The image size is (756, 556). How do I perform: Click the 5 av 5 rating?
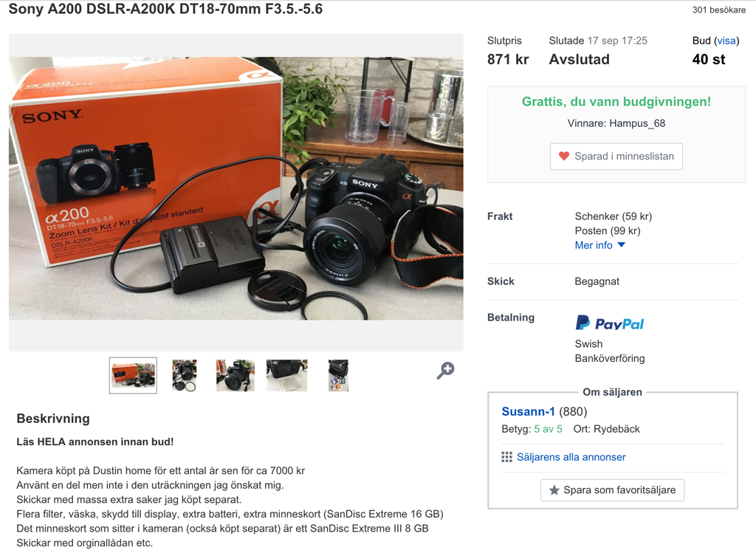548,429
